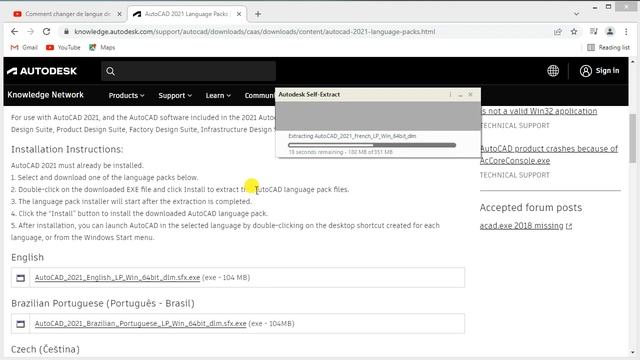This screenshot has height=360, width=640.
Task: Open a new tab with the plus button
Action: [x=258, y=14]
